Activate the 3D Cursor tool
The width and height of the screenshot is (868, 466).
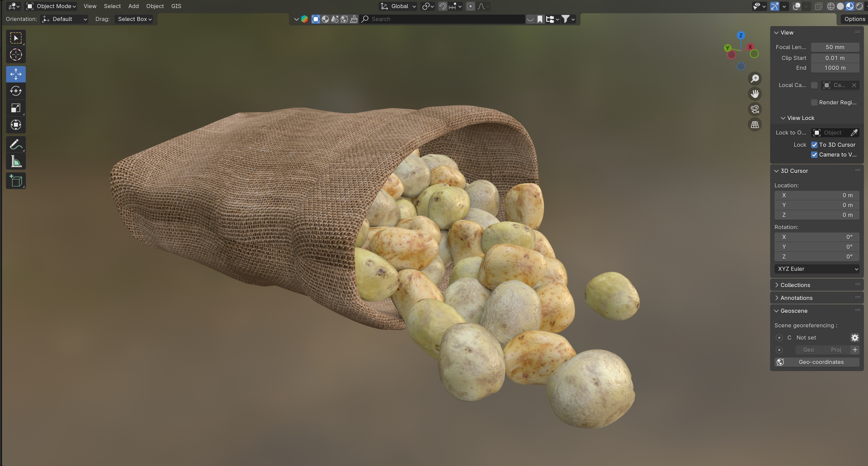point(16,55)
